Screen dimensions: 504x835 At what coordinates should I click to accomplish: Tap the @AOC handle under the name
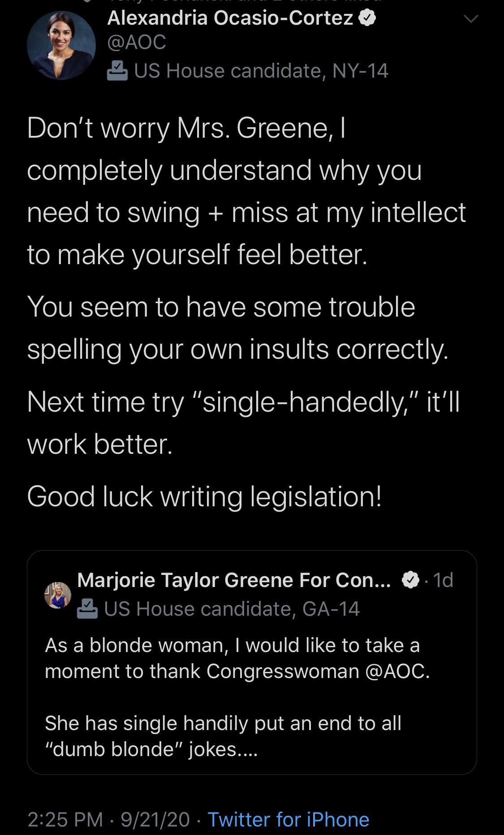(x=137, y=42)
